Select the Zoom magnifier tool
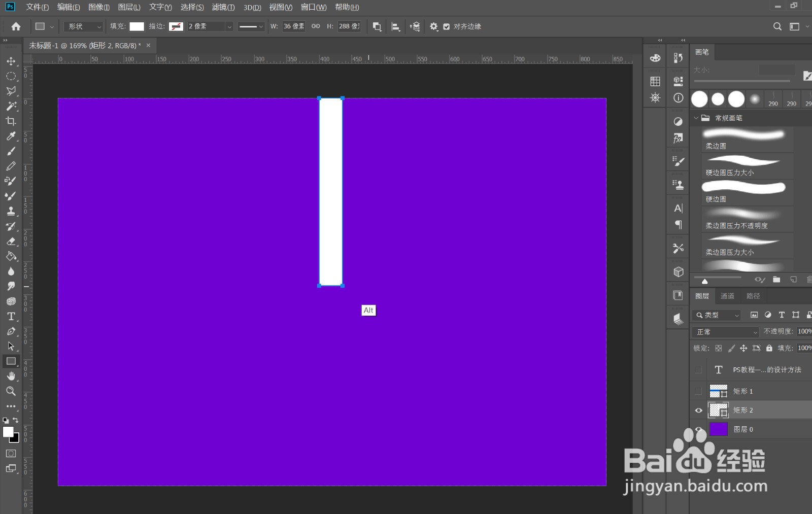Viewport: 812px width, 514px height. click(x=11, y=391)
